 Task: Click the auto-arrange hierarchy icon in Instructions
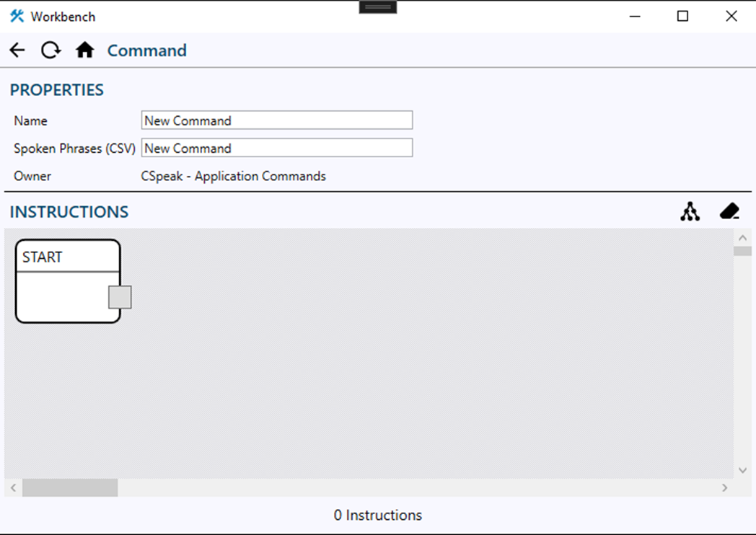[x=690, y=212]
